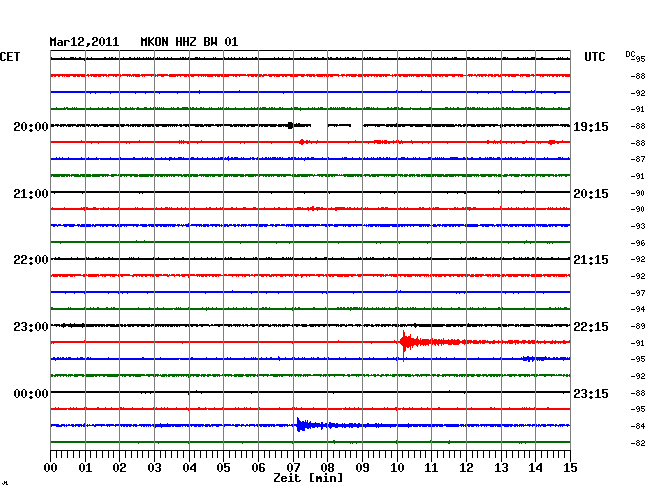Click the 14 minute axis label
Image resolution: width=650 pixels, height=494 pixels.
pos(535,467)
